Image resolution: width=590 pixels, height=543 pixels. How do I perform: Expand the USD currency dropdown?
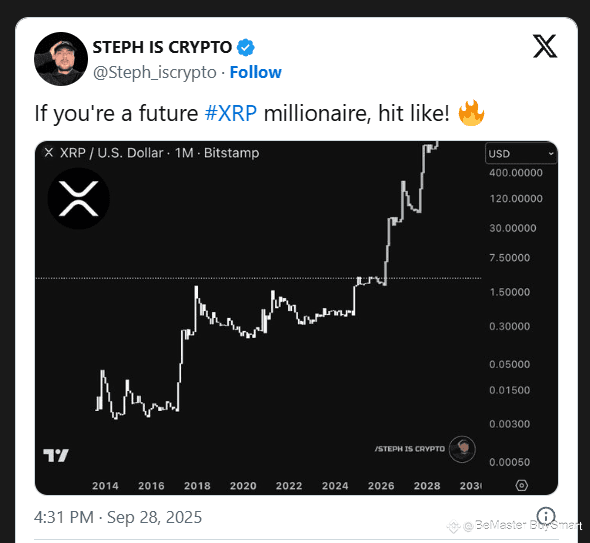(520, 153)
